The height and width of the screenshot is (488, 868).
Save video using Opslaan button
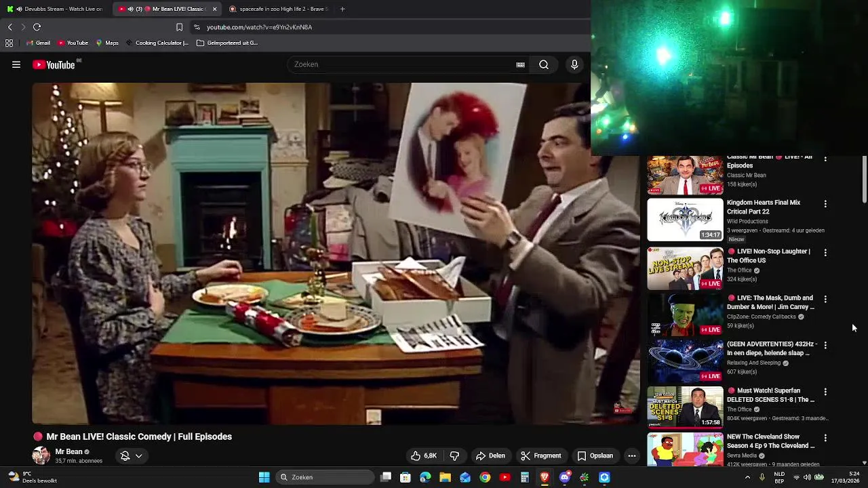click(595, 455)
